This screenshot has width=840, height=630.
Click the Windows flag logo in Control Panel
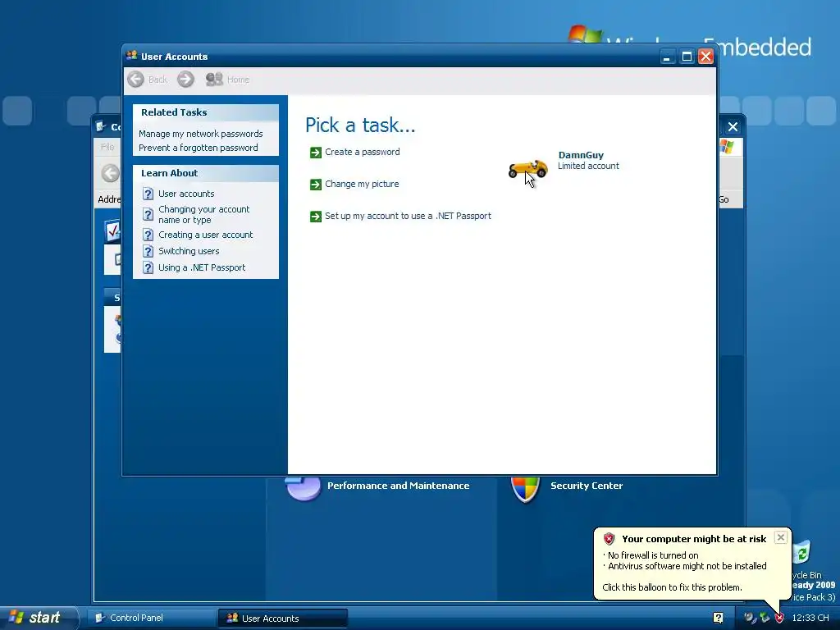(727, 146)
